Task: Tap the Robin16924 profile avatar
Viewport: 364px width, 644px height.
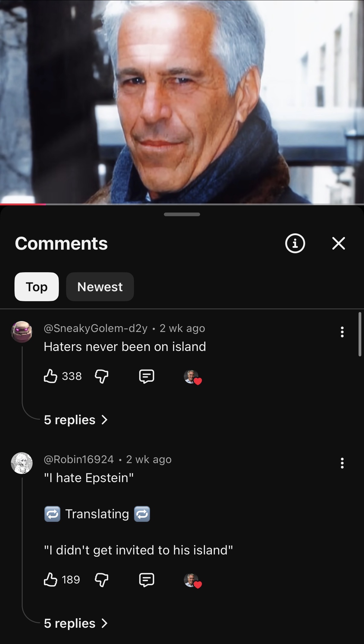Action: 22,463
